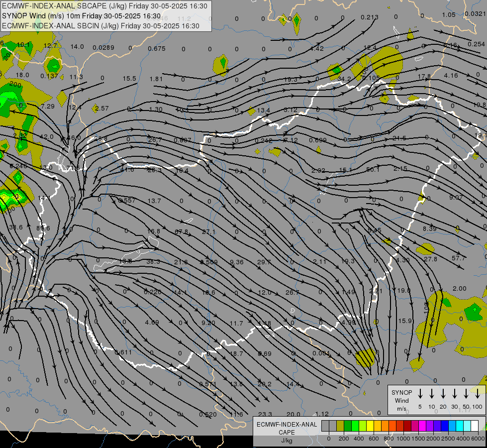Pick the yellow CAPE legend swatch
Viewport: 487px width, 448px height.
coord(370,426)
